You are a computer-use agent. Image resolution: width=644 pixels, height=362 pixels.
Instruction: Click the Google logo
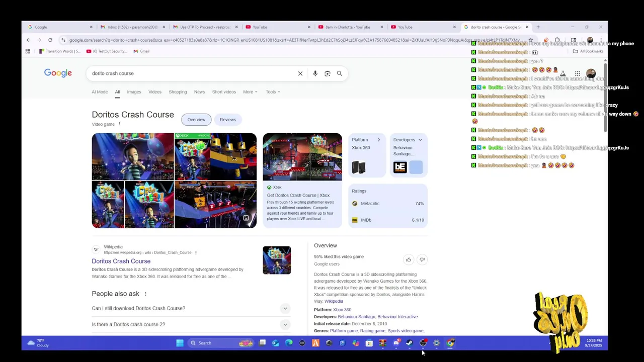[x=58, y=73]
